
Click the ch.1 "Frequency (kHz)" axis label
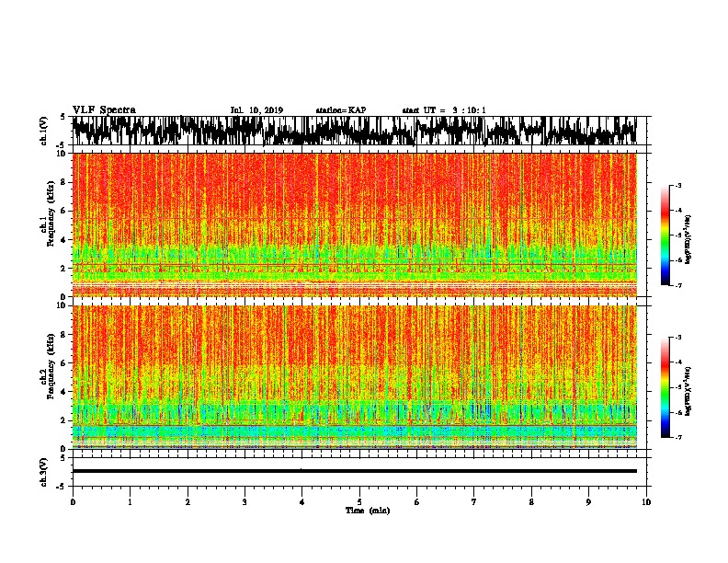coord(51,213)
